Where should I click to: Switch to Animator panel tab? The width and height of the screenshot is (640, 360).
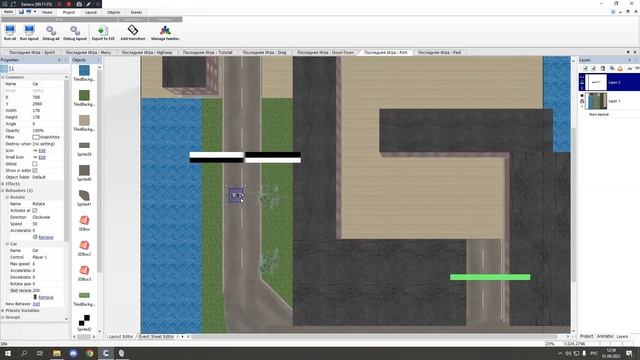tap(605, 336)
